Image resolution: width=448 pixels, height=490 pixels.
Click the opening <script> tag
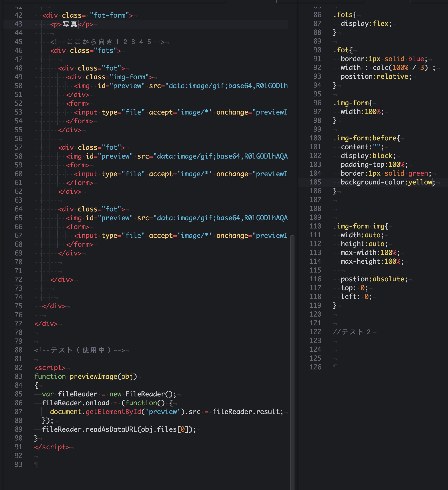coord(50,368)
